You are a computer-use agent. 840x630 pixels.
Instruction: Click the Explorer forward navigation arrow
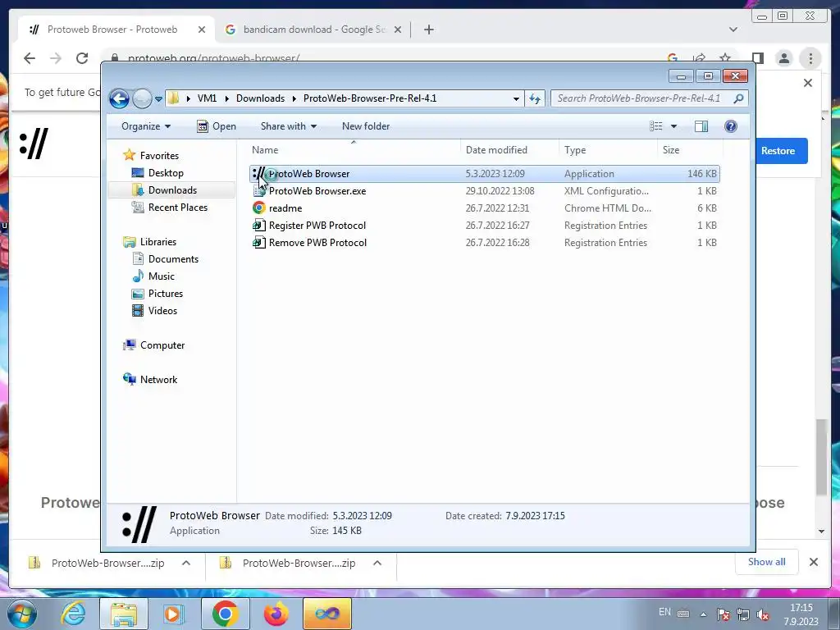[142, 98]
